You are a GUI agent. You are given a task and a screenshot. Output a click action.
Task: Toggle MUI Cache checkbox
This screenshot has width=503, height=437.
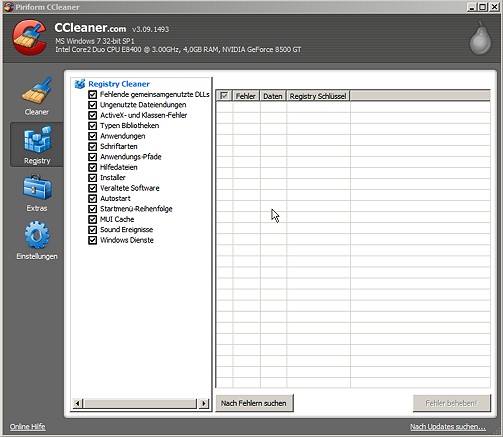[92, 219]
